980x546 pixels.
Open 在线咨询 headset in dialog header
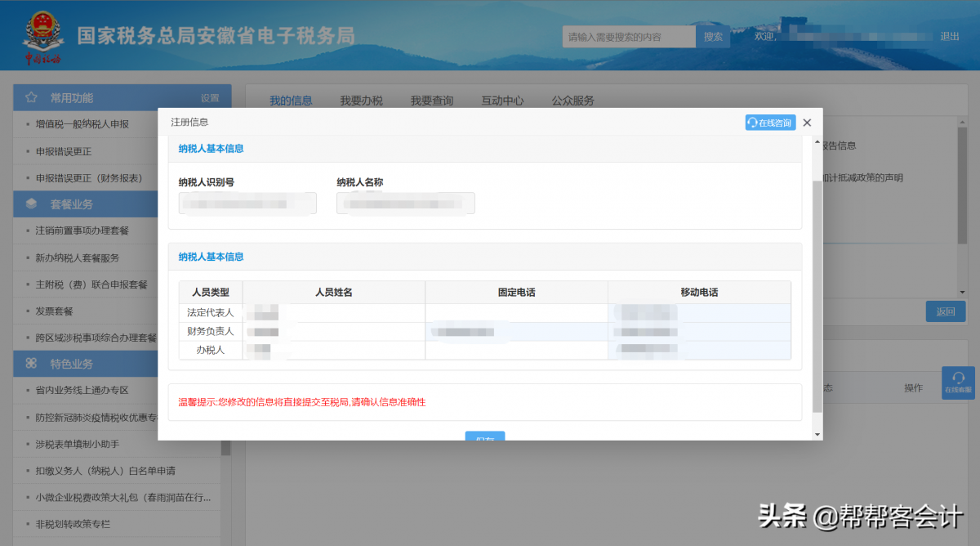click(770, 123)
